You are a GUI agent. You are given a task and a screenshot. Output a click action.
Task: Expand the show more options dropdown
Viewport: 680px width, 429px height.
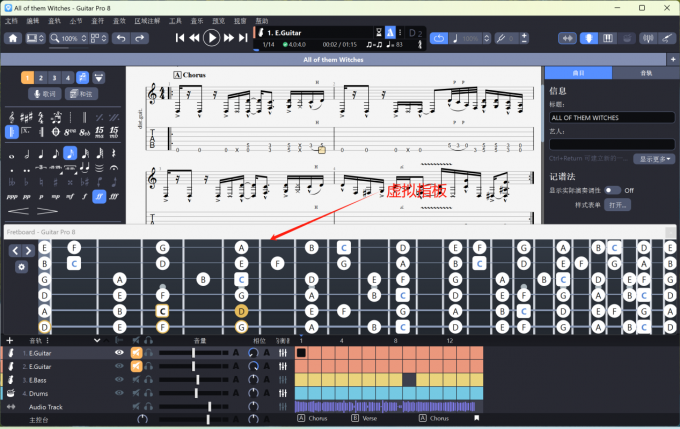coord(656,159)
